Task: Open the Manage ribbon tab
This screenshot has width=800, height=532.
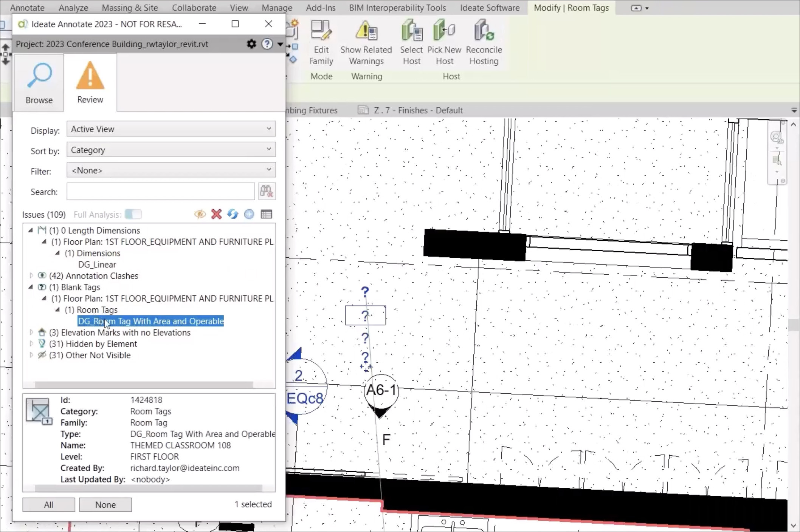Action: click(277, 8)
